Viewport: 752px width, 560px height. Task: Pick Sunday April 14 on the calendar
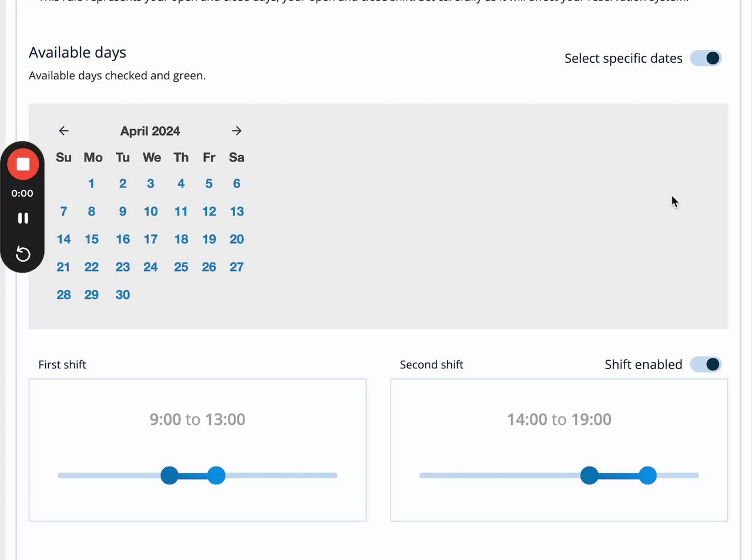coord(63,239)
